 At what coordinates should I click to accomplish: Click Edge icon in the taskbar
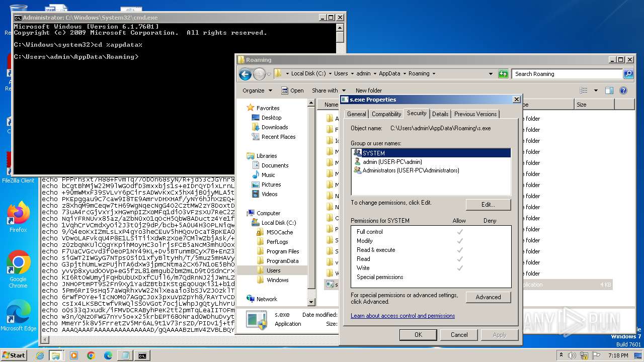coord(108,355)
